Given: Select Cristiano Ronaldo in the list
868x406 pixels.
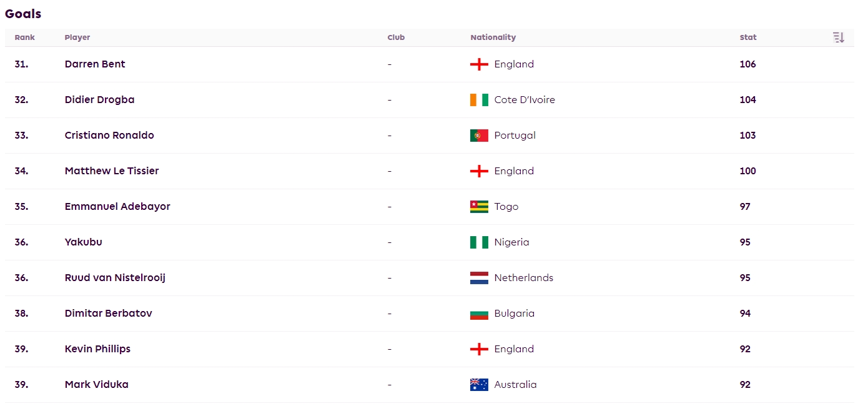Looking at the screenshot, I should [x=109, y=136].
